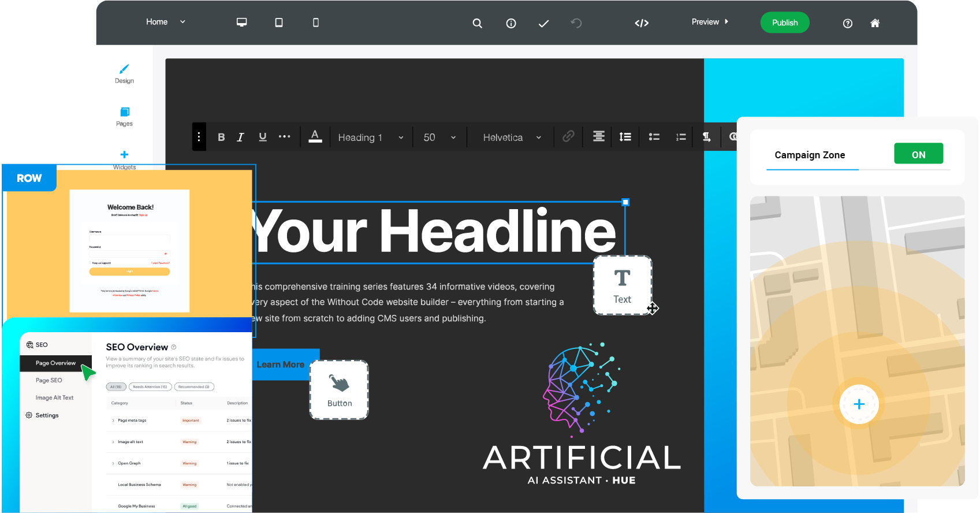Set text alignment to center
980x513 pixels.
[x=599, y=136]
